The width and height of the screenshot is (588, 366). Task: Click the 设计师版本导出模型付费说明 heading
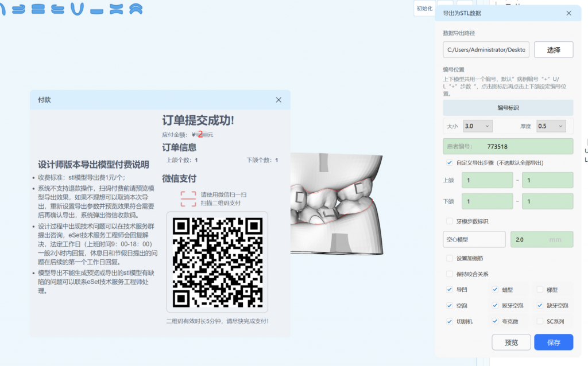pyautogui.click(x=94, y=165)
